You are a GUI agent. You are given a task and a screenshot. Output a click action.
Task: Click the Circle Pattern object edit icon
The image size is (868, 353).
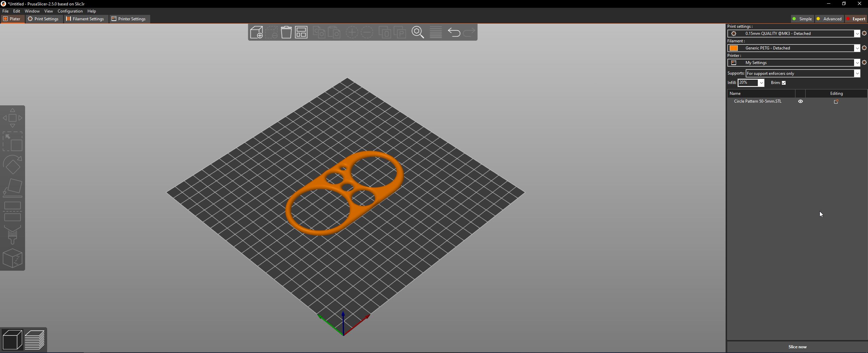(836, 101)
